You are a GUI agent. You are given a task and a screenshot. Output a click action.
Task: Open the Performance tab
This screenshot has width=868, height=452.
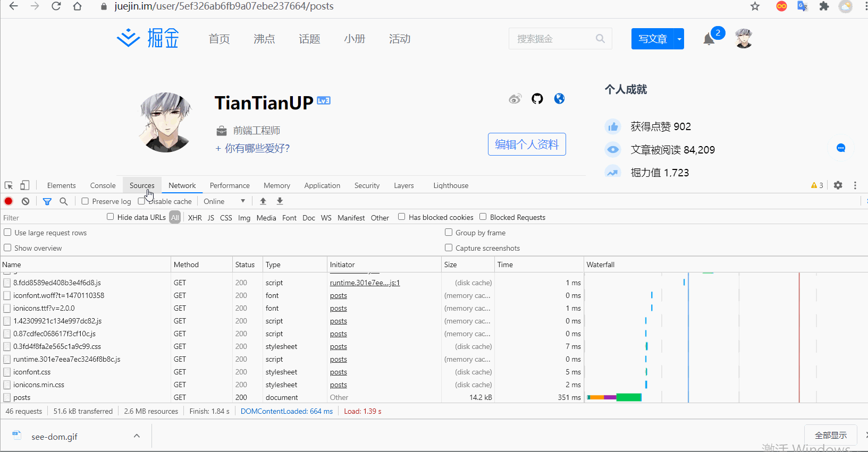pos(230,185)
